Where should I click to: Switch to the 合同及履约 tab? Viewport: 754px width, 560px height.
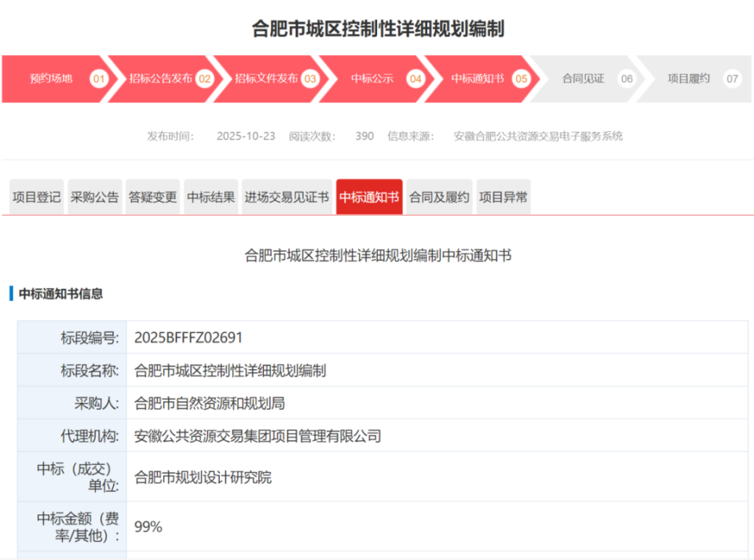[437, 197]
